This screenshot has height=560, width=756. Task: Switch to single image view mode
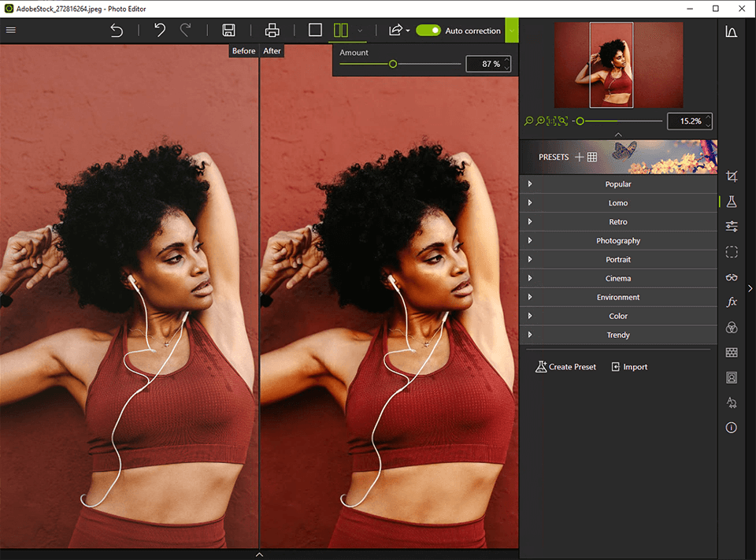coord(315,31)
